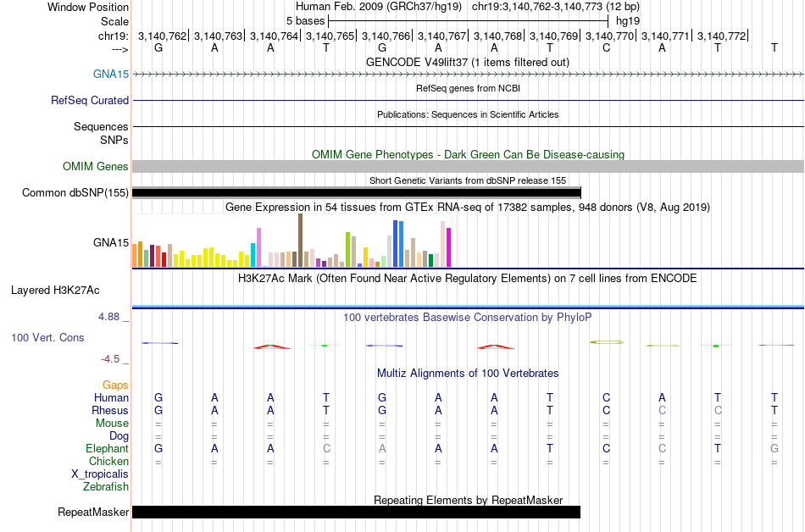Click the Sequences track label
This screenshot has width=805, height=532.
tap(101, 126)
